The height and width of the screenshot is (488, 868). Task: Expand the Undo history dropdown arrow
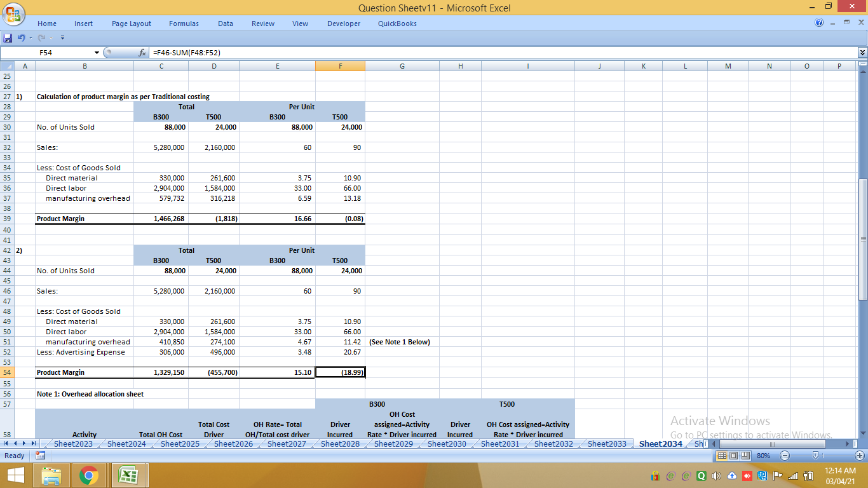click(31, 37)
